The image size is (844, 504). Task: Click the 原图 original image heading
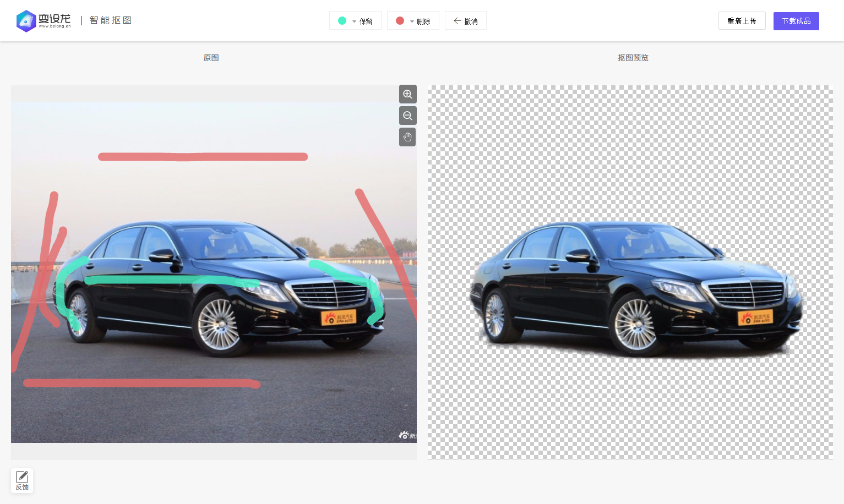tap(211, 58)
